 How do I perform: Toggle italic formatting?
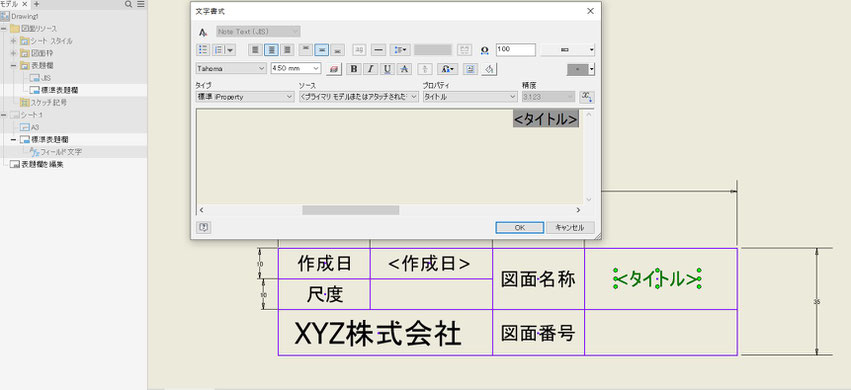pyautogui.click(x=370, y=69)
